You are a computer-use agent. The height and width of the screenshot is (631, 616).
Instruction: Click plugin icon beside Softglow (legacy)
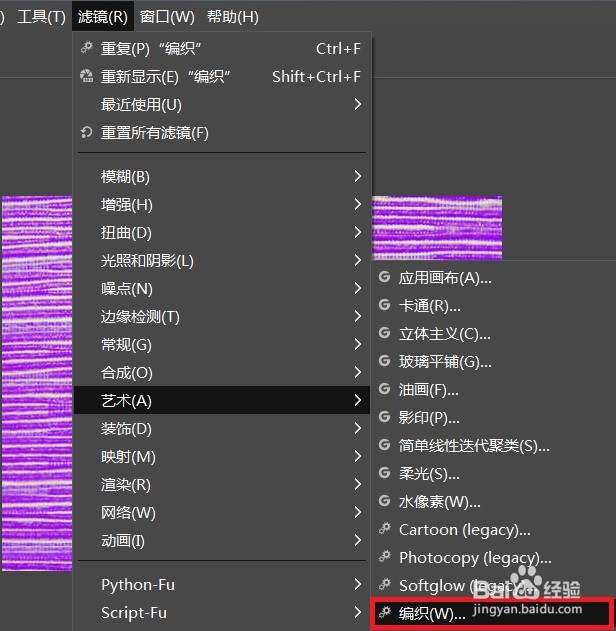coord(385,584)
